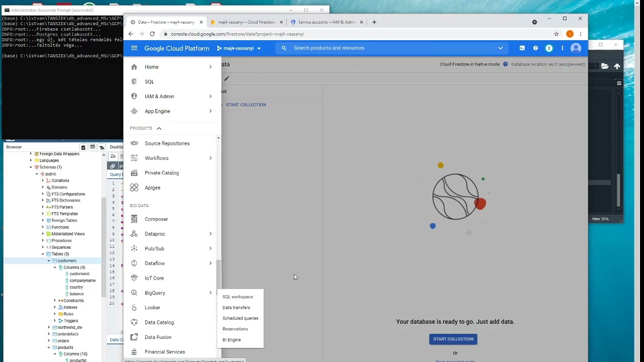Click the Dataflow icon
644x362 pixels.
134,263
